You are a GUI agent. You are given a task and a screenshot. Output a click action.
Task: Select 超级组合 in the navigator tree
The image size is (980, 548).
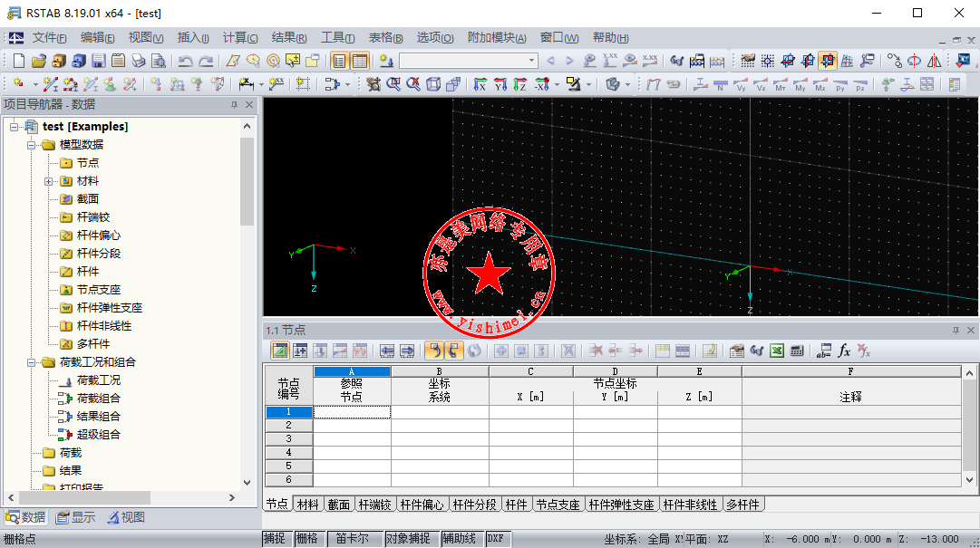tap(98, 435)
